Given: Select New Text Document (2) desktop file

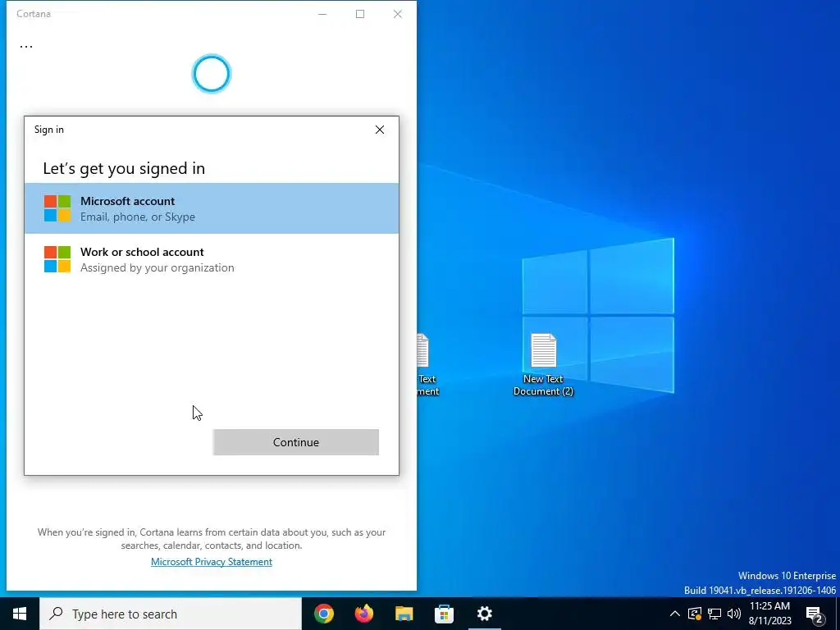Looking at the screenshot, I should [543, 365].
